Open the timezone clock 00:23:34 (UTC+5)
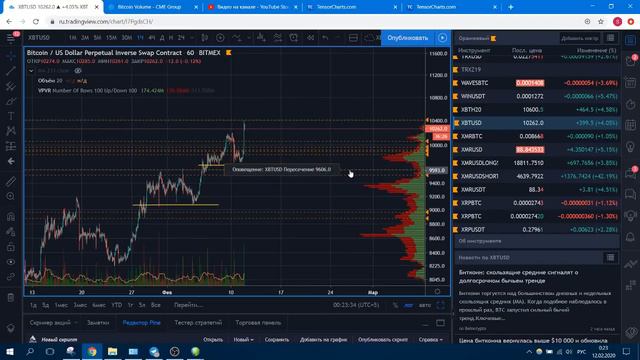The height and width of the screenshot is (360, 640). coord(356,305)
